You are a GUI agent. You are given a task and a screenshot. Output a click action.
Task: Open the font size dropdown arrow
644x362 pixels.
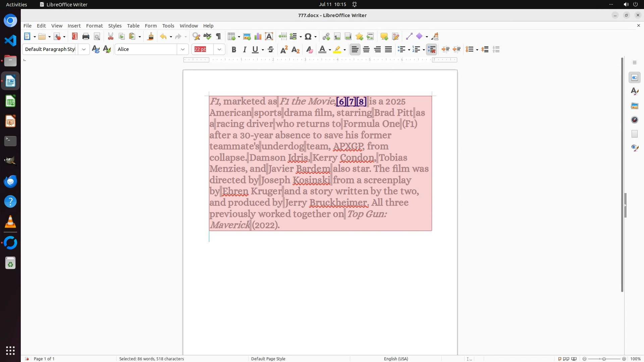[x=219, y=49]
